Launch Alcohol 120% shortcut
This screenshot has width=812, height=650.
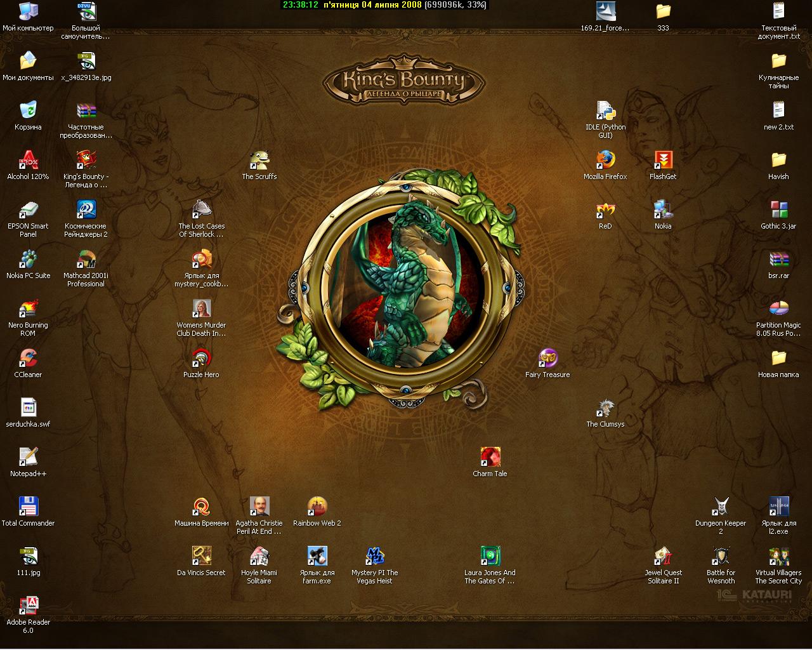[28, 159]
